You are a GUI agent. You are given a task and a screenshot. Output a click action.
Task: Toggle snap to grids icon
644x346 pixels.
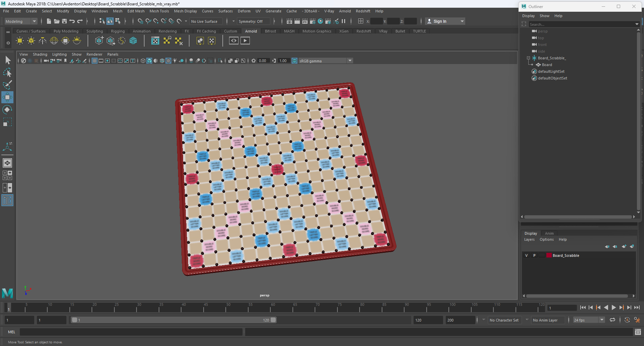click(141, 21)
